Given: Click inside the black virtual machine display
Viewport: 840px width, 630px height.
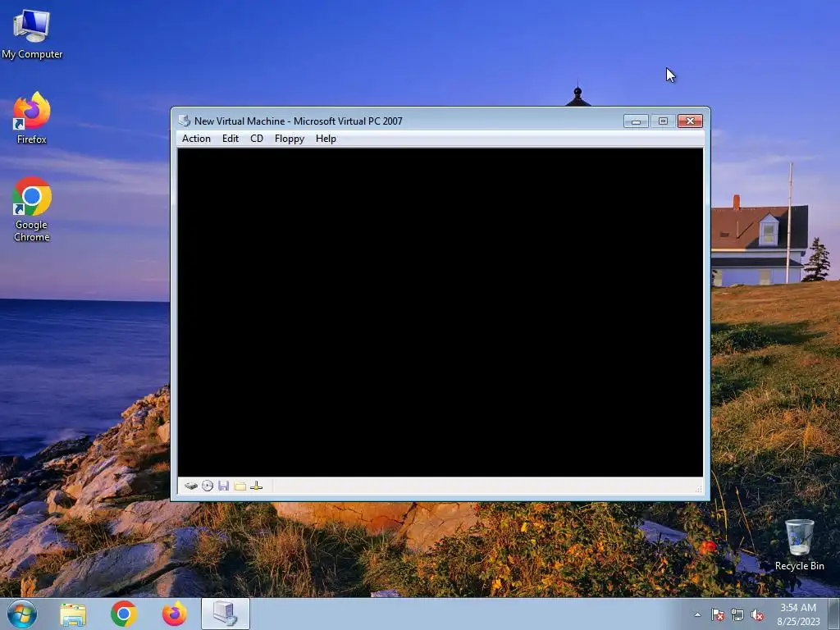Looking at the screenshot, I should (441, 313).
